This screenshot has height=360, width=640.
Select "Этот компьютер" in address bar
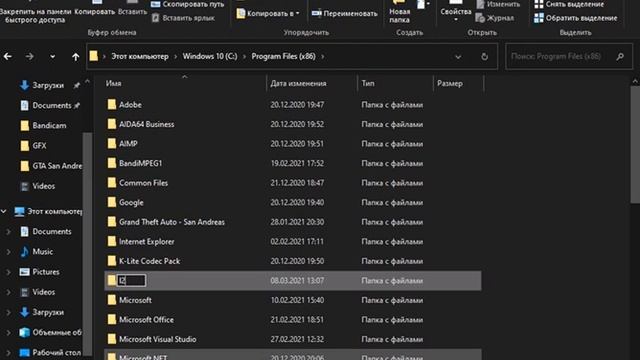tap(140, 56)
